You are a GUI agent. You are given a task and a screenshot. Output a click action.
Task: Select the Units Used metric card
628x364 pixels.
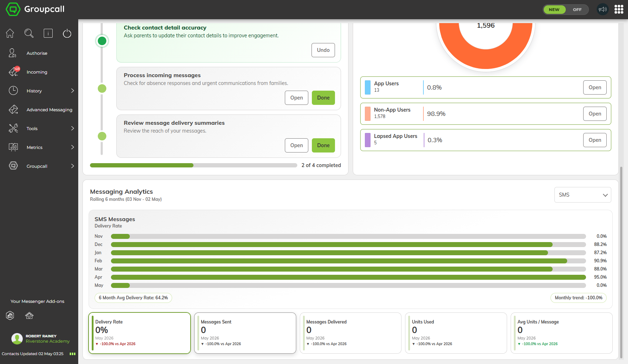coord(456,333)
